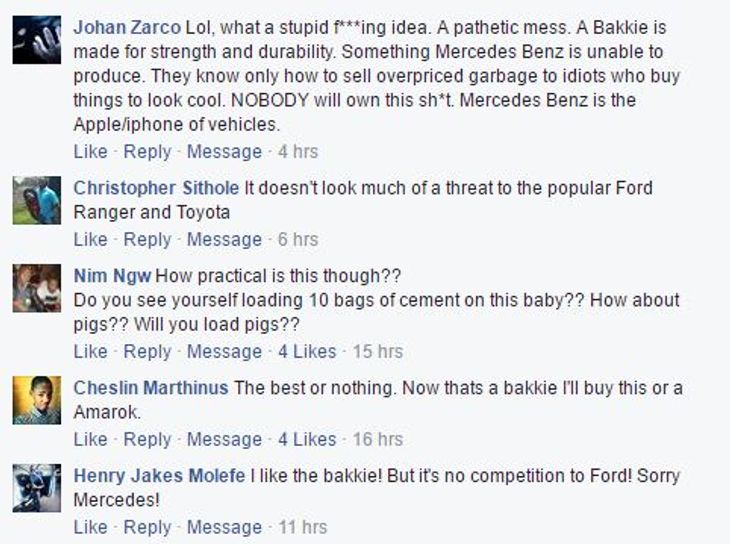Screen dimensions: 730x544
Task: Open Christopher Sithole's avatar thumbnail
Action: click(x=37, y=200)
